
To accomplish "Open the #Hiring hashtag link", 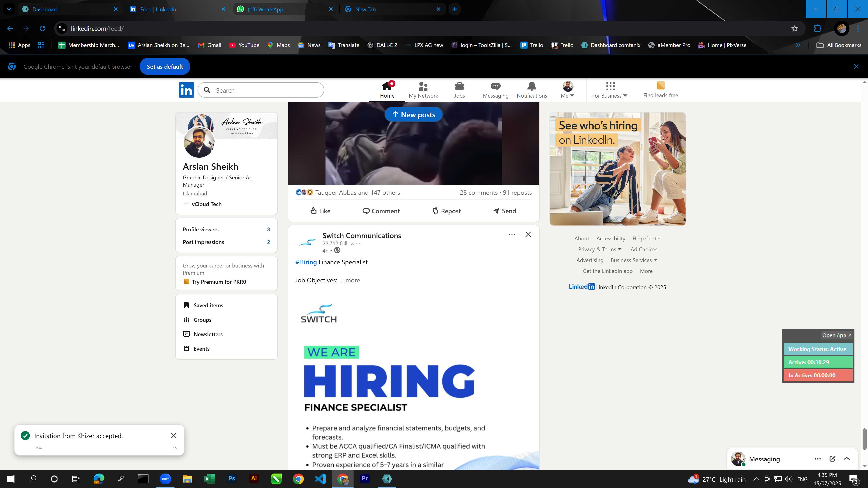I will (306, 262).
